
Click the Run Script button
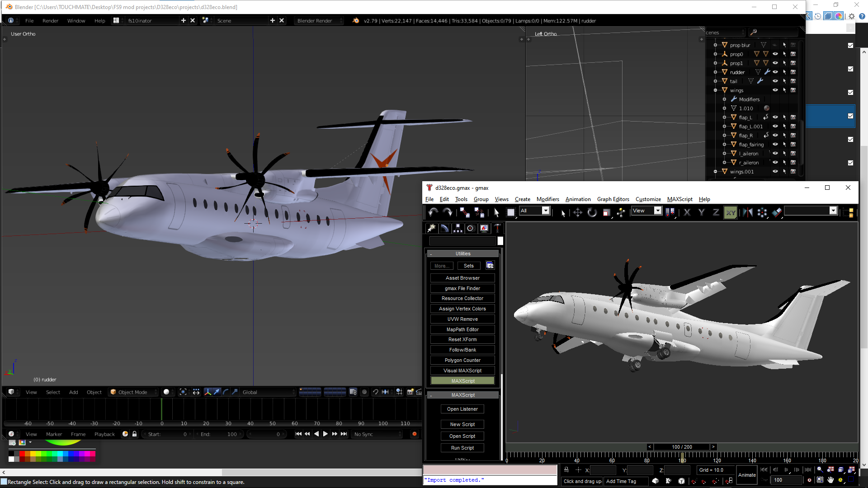coord(462,448)
